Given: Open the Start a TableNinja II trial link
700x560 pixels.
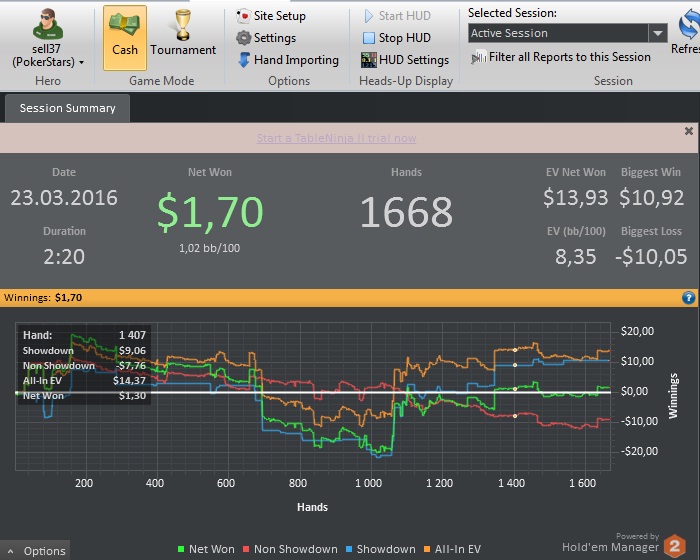Looking at the screenshot, I should pos(337,138).
